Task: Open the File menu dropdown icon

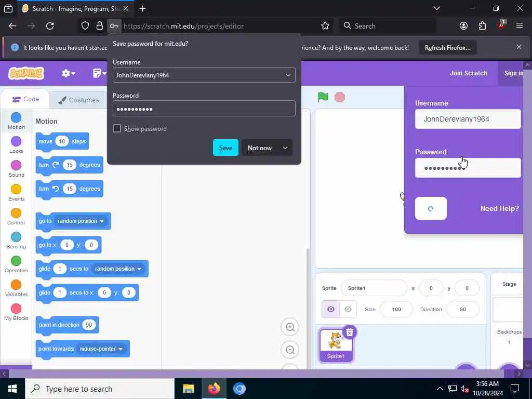Action: click(99, 73)
